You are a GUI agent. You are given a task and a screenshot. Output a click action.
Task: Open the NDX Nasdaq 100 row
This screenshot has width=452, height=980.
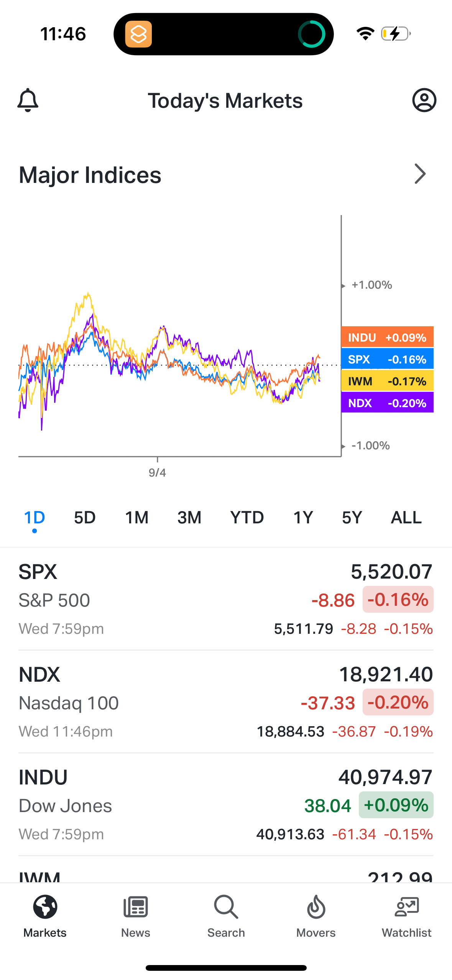pos(226,702)
